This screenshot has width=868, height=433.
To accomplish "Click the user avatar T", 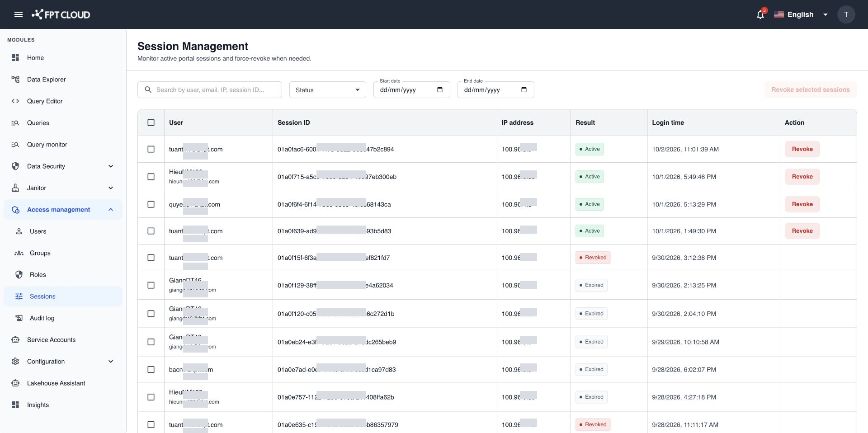I will [846, 14].
